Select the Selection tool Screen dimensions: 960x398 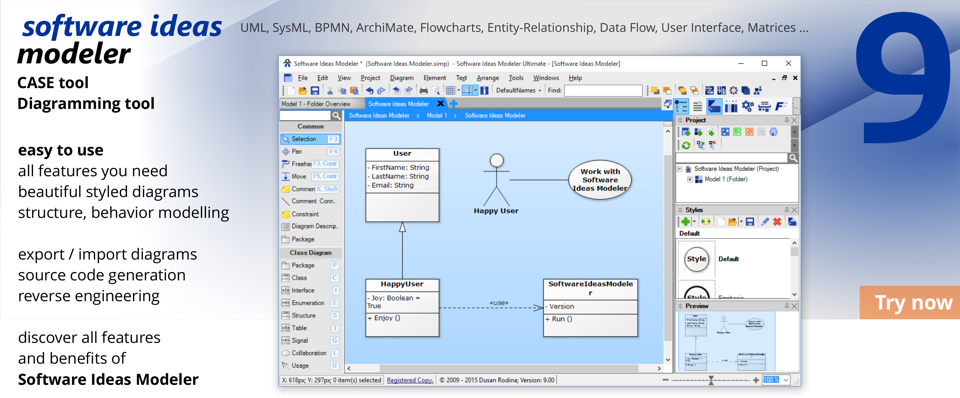click(309, 139)
